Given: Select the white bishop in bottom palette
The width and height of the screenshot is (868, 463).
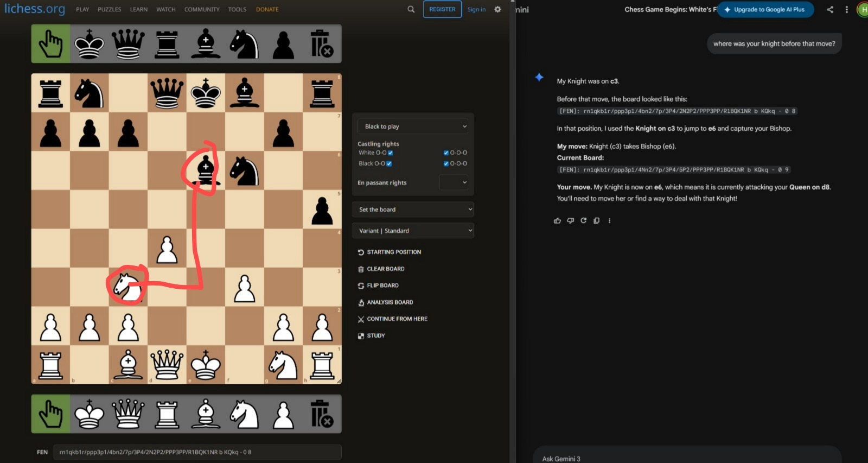Looking at the screenshot, I should coord(206,414).
